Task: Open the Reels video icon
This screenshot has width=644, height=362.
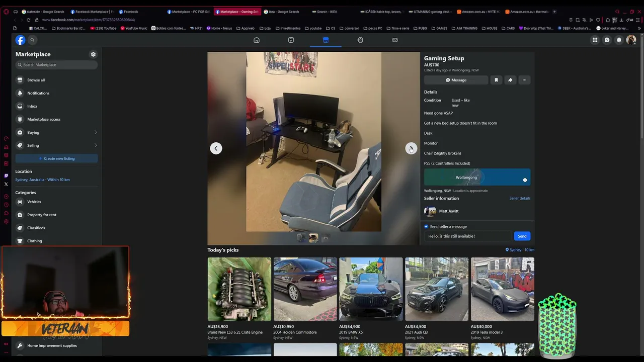Action: click(291, 40)
